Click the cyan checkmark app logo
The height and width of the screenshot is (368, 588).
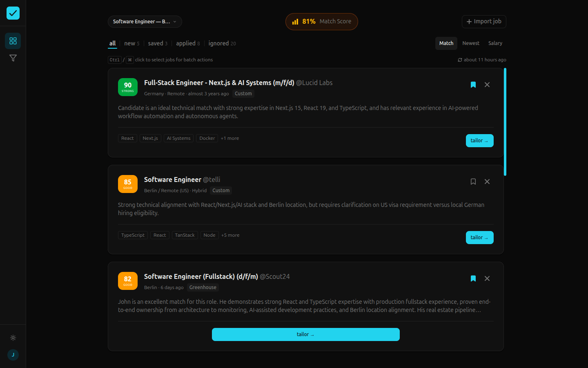click(x=13, y=13)
